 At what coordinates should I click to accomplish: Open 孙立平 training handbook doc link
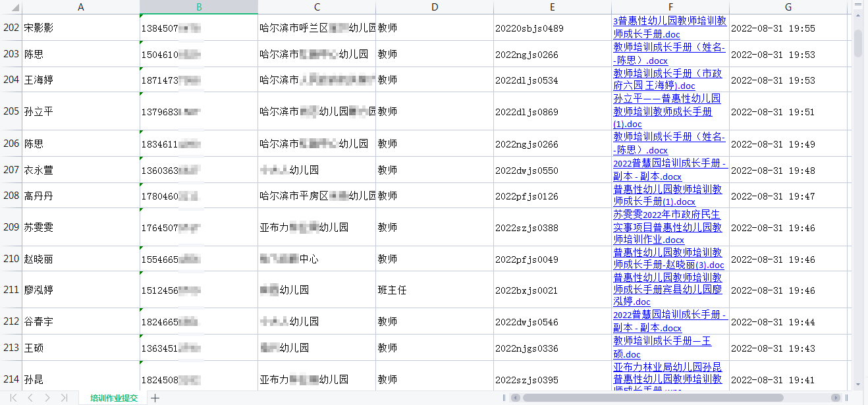(666, 111)
